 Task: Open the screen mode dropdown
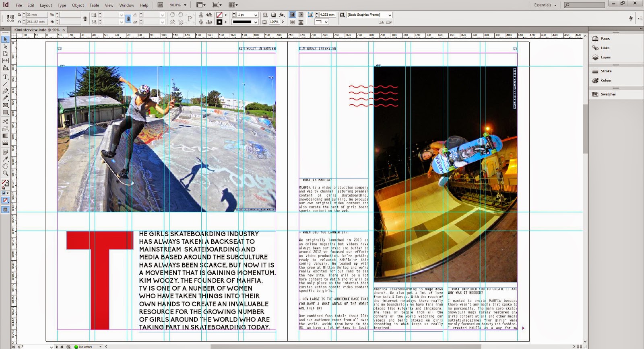217,5
